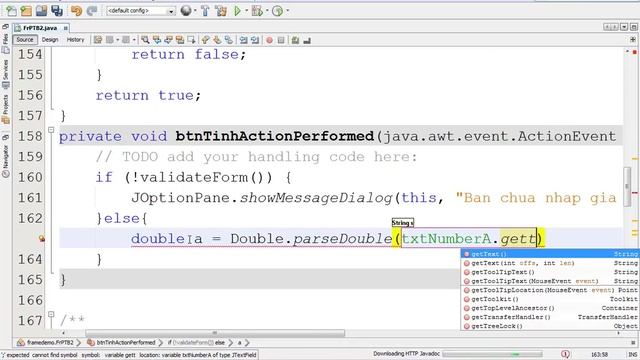Open the default config combo box

141,11
